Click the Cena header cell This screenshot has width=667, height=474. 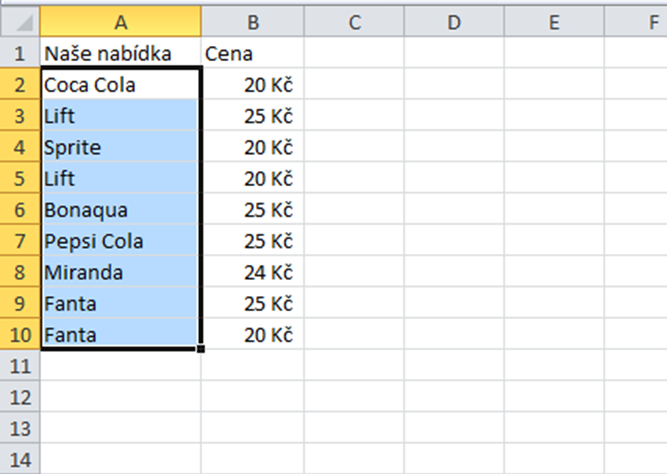tap(253, 53)
